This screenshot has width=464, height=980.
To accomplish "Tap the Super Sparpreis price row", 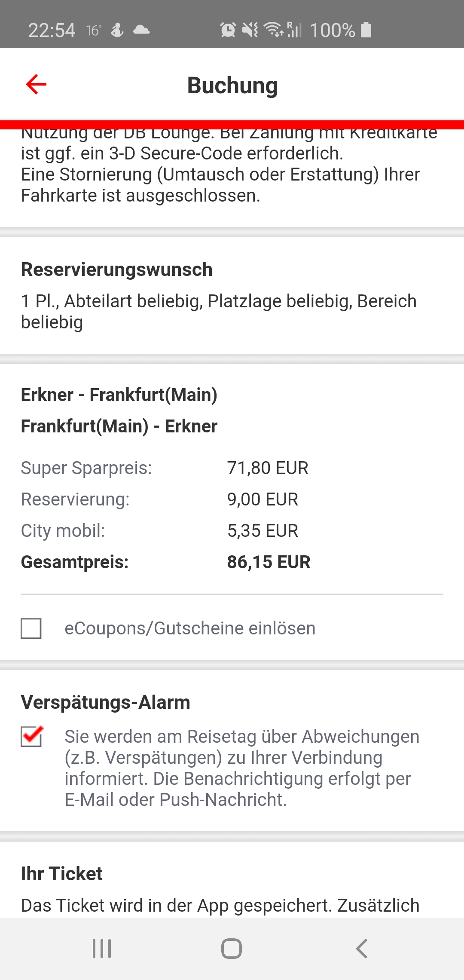I will pyautogui.click(x=165, y=468).
